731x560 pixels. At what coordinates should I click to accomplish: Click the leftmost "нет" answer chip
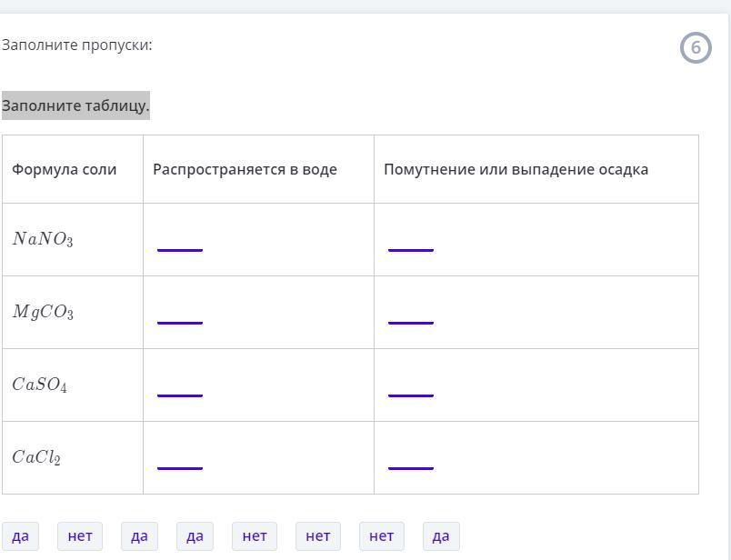point(80,536)
